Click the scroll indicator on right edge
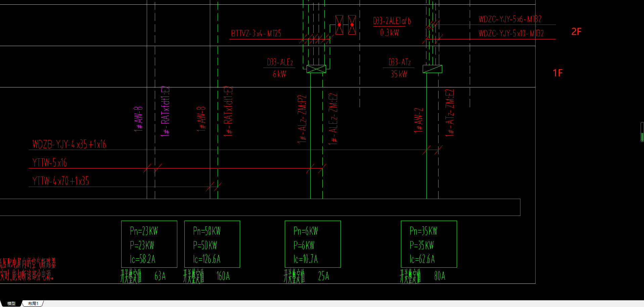644x307 pixels. (642, 132)
